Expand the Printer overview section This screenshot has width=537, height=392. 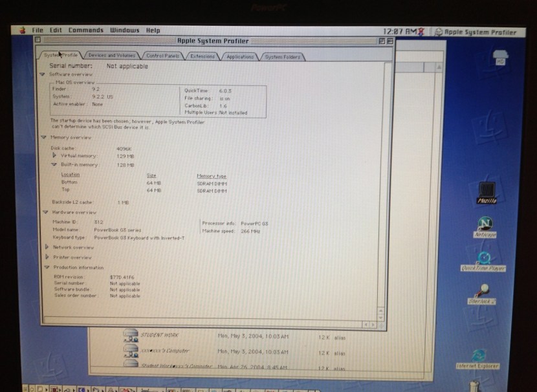[46, 257]
